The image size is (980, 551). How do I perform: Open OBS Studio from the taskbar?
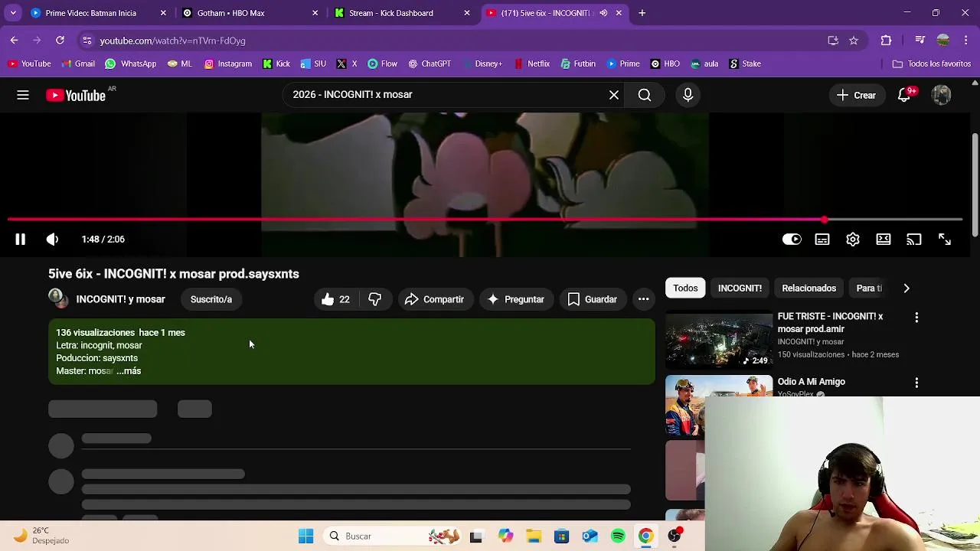point(675,536)
